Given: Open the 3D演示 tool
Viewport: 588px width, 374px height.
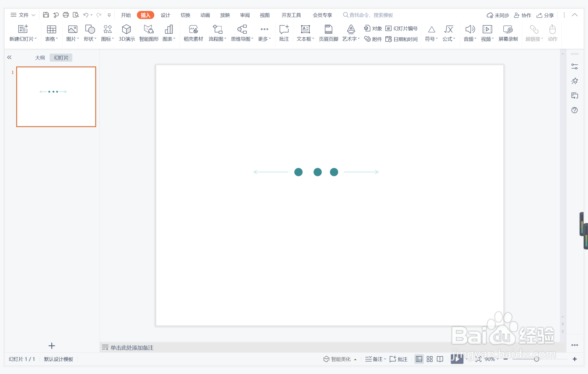Looking at the screenshot, I should (127, 30).
